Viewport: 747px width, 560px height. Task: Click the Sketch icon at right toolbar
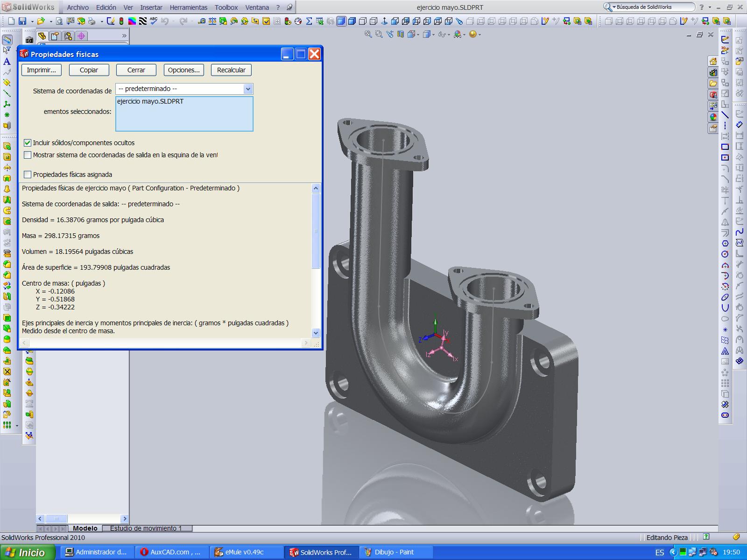pos(725,40)
